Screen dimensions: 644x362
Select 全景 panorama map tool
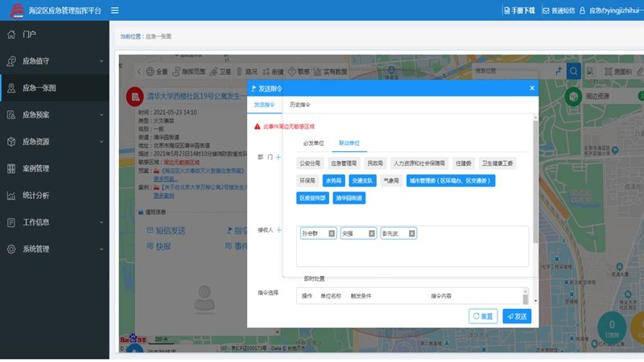click(157, 72)
